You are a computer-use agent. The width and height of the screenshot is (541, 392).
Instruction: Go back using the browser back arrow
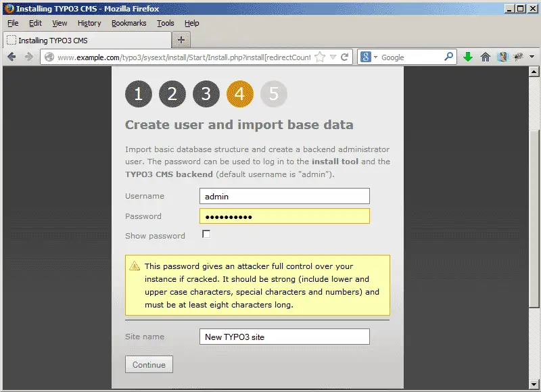(11, 57)
